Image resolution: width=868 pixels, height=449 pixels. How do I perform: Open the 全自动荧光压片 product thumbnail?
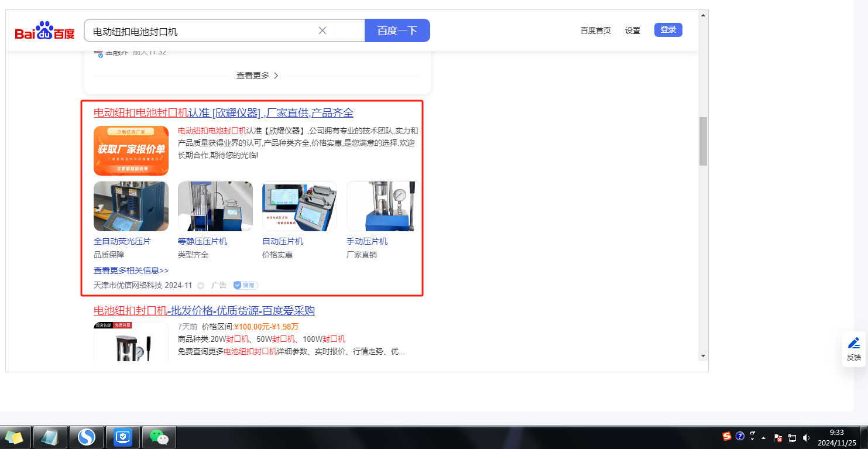[131, 206]
